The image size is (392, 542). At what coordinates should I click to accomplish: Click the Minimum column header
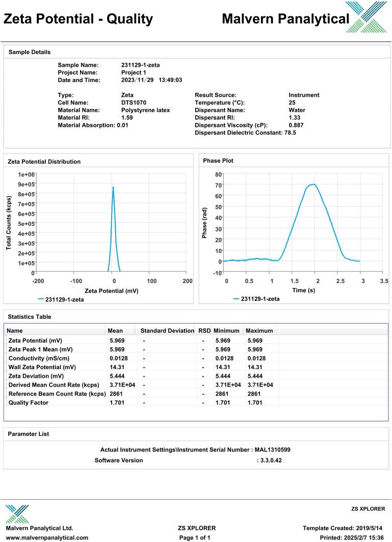[x=226, y=330]
